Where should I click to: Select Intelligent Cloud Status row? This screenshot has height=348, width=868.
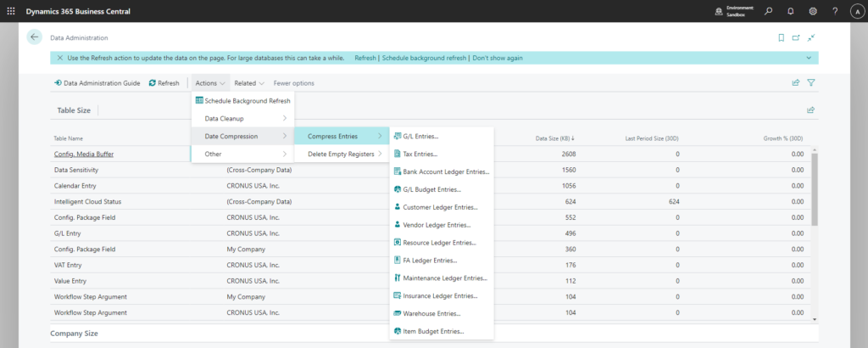coord(431,202)
